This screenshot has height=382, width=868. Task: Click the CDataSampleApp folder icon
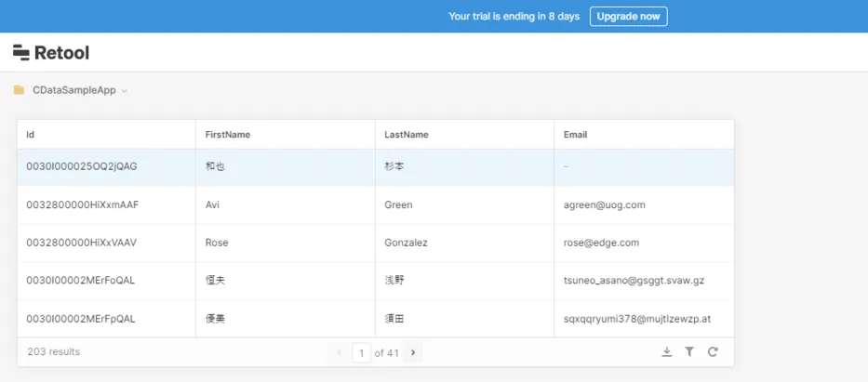[19, 91]
